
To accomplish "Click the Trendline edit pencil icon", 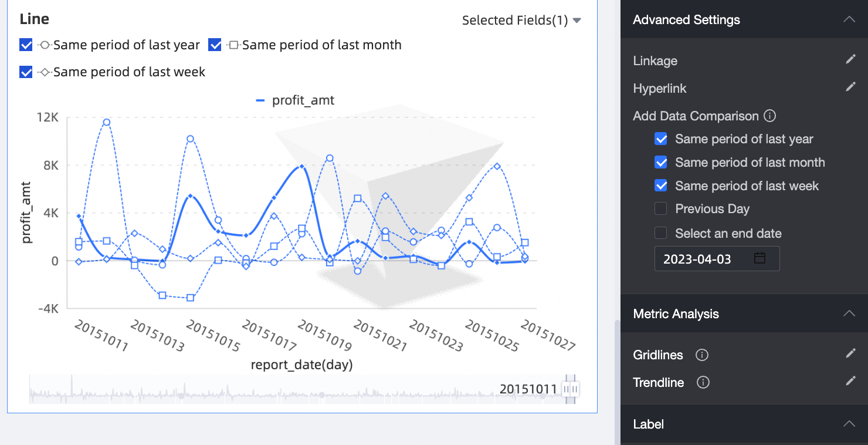I will (x=850, y=382).
